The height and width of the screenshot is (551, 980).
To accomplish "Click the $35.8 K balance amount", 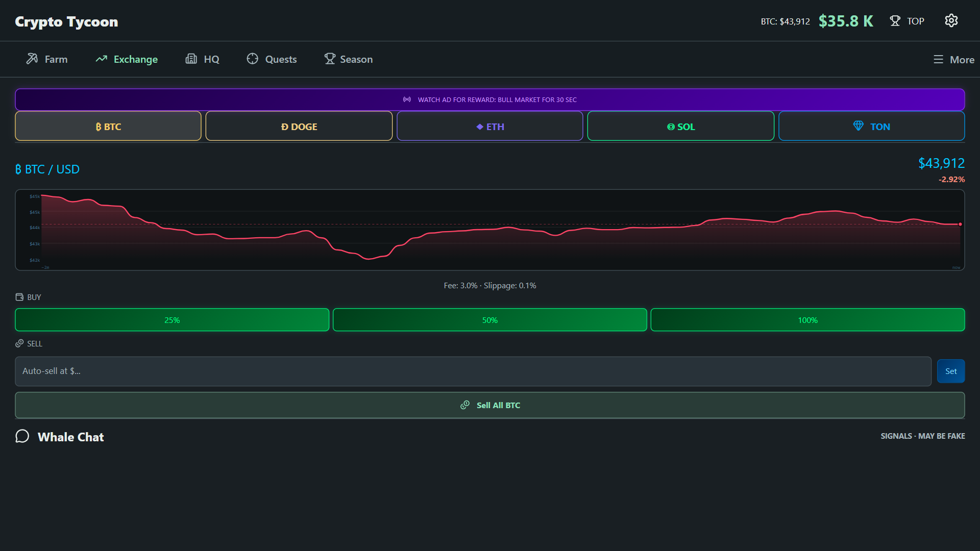I will (x=846, y=21).
